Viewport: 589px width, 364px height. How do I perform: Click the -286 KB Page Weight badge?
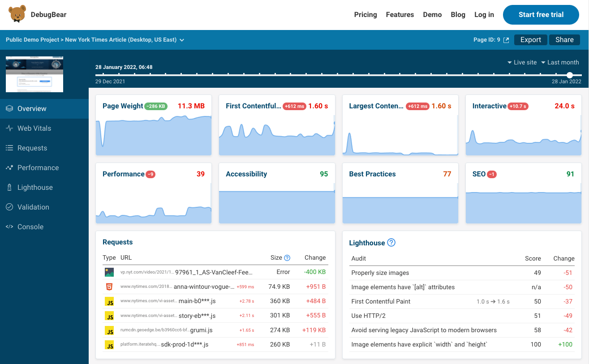[x=156, y=106]
